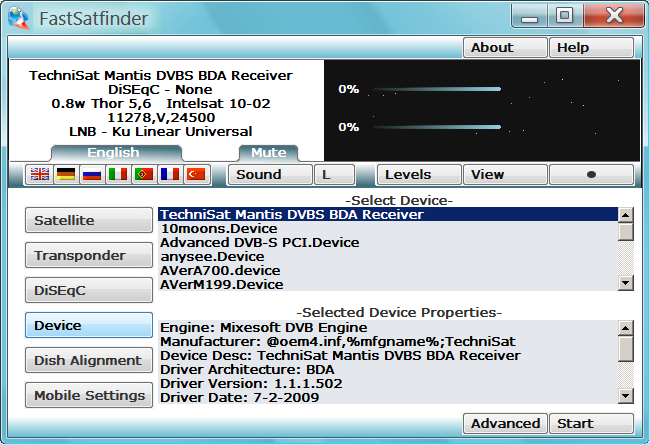
Task: Maximize the FastSatfinder window
Action: [564, 17]
